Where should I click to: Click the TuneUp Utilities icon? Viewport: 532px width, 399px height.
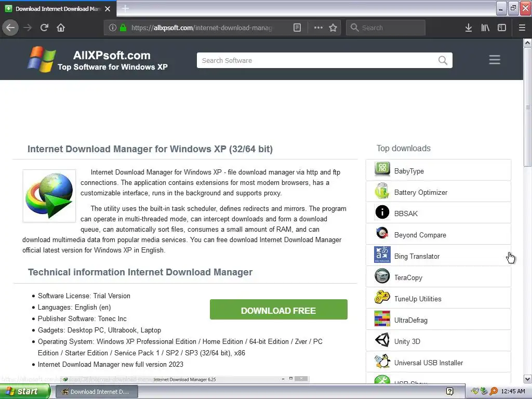(382, 297)
